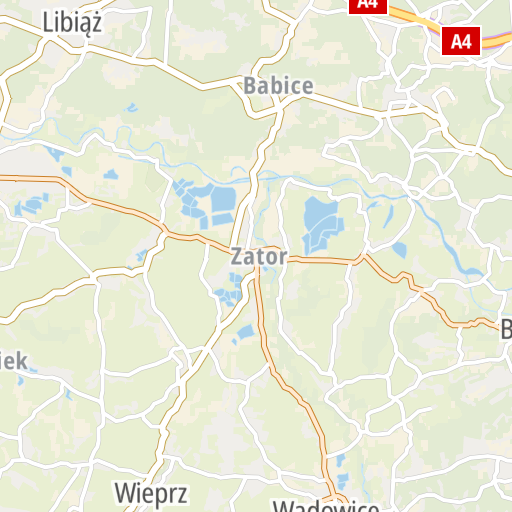Click the truncated 'iek' label at left edge
512x512 pixels.
point(14,361)
